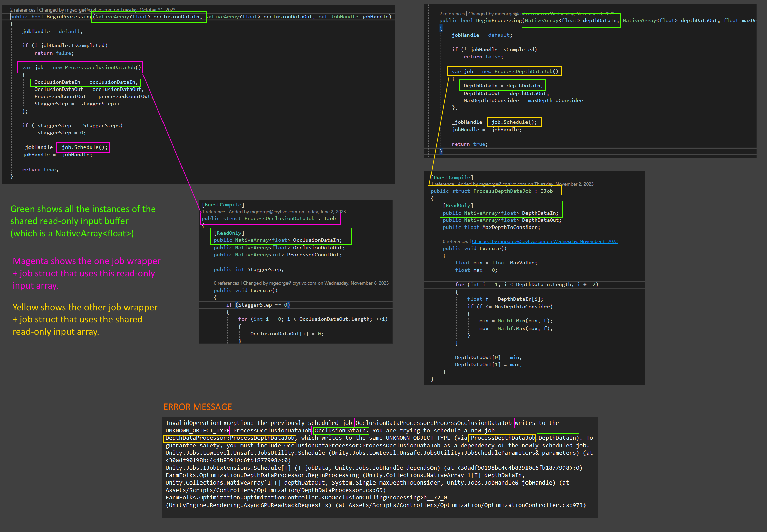Click the closing brace of depth BeginProcessing
The height and width of the screenshot is (532, 767).
coord(440,152)
